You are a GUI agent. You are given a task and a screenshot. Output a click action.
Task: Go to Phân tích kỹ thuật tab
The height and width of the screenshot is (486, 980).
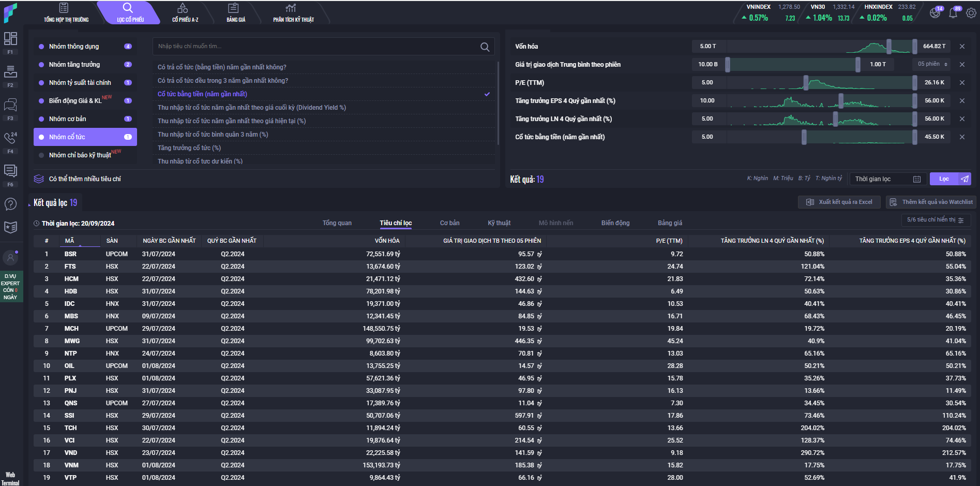pos(293,13)
